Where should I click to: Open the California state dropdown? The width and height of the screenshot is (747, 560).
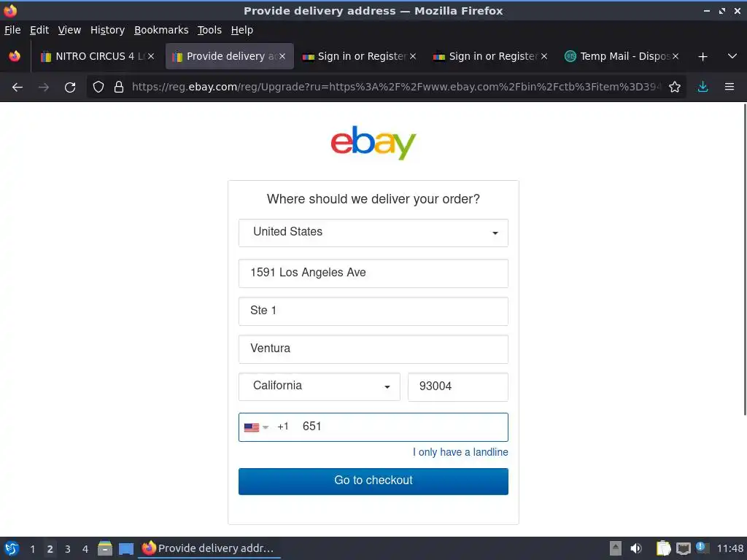coord(320,386)
